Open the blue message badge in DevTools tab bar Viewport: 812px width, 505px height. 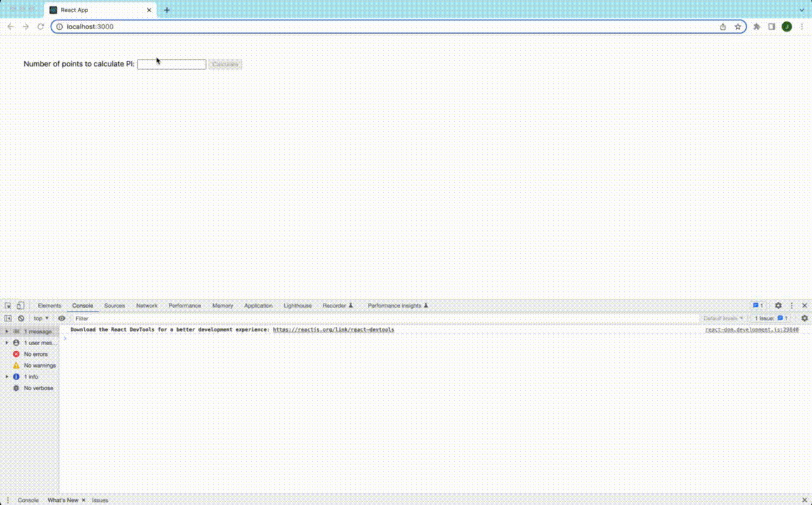(x=758, y=306)
